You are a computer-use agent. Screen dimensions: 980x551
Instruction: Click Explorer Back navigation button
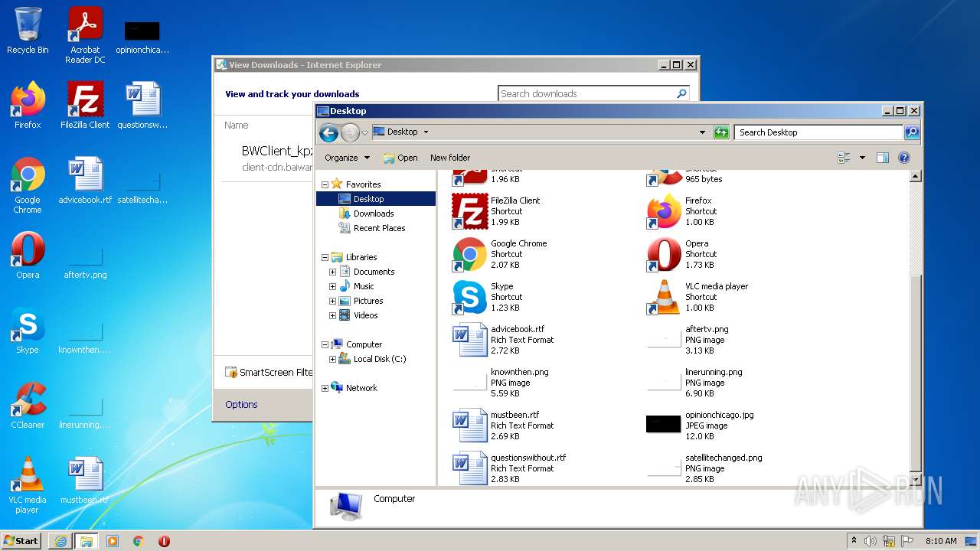[x=328, y=132]
